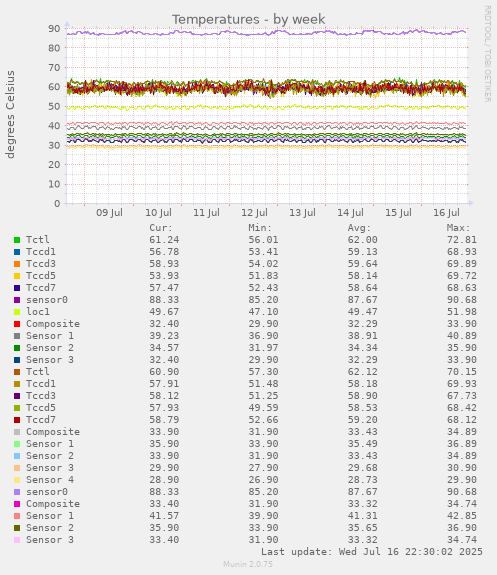
Task: Click the 16 Jul date label
Action: (446, 213)
